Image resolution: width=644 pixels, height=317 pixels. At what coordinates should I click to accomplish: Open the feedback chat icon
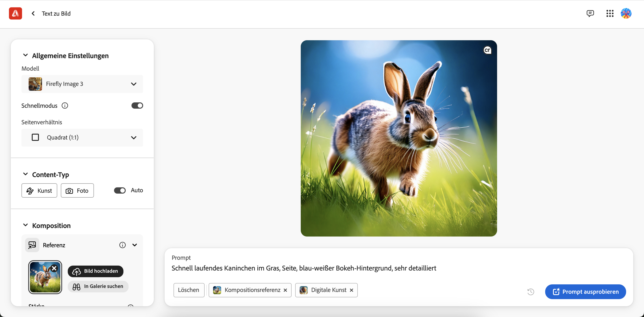tap(590, 13)
